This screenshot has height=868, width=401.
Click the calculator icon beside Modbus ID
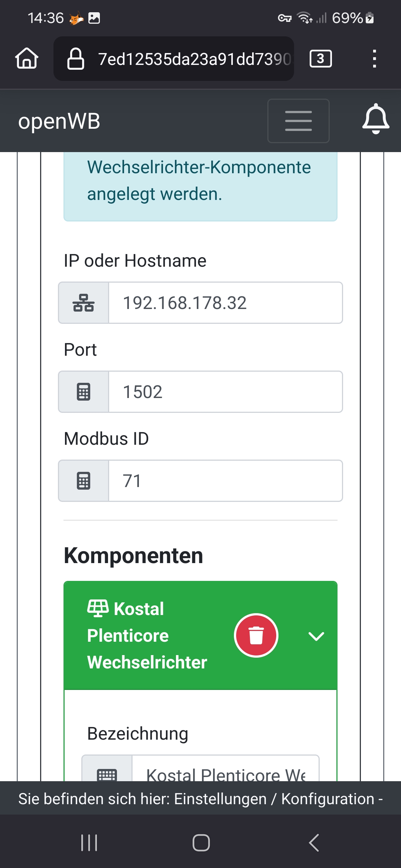pyautogui.click(x=84, y=481)
